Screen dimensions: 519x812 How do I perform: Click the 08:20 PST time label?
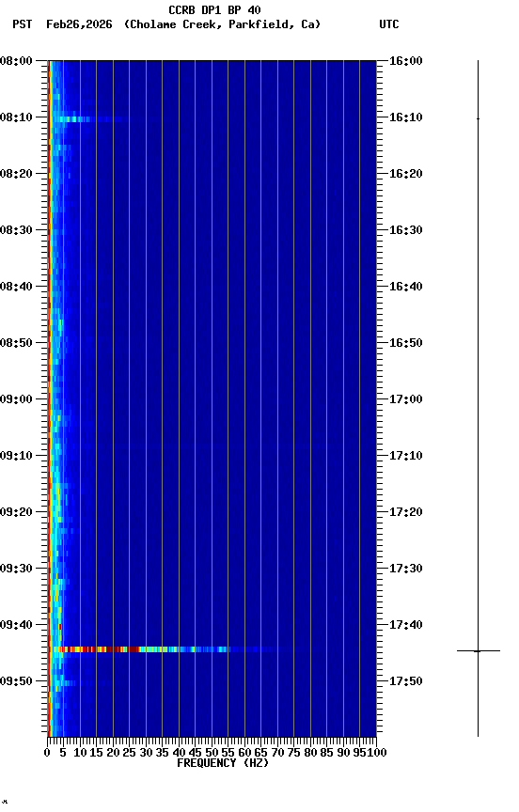click(16, 174)
